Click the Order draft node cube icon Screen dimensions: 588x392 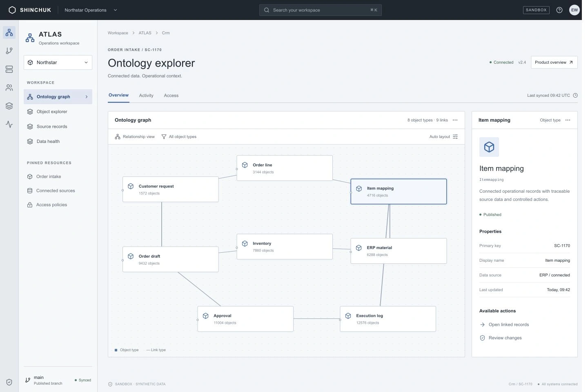point(131,256)
